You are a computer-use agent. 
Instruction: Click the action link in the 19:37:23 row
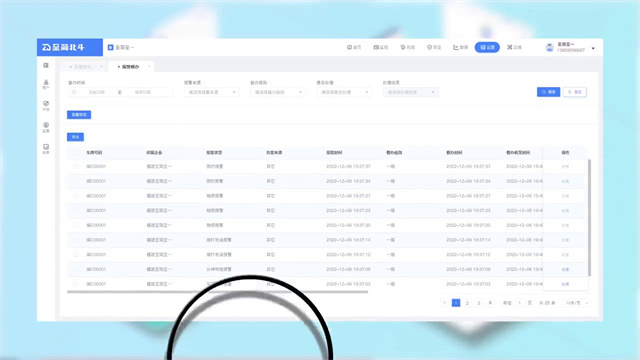565,211
